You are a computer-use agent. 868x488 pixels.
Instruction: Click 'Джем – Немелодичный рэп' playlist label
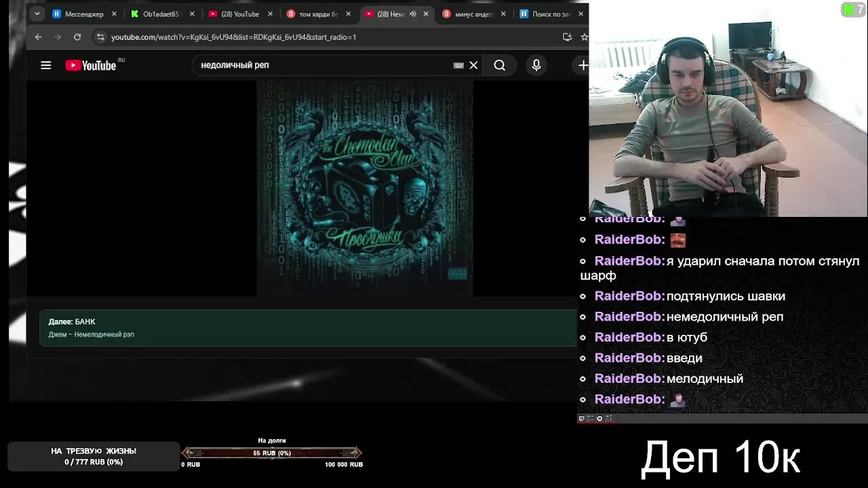91,335
